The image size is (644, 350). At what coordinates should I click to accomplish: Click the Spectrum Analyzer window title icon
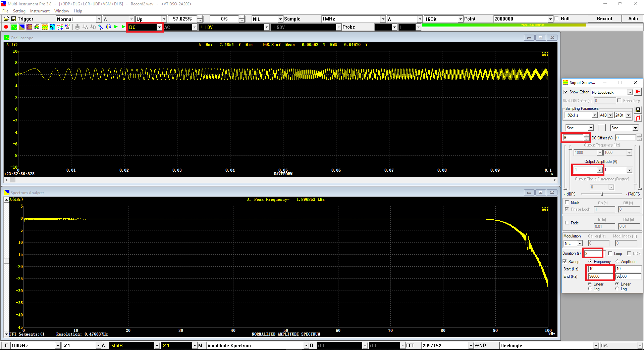(6, 192)
